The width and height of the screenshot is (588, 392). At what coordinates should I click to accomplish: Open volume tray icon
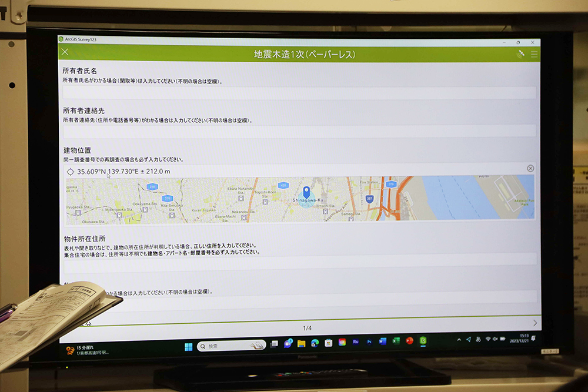(495, 339)
